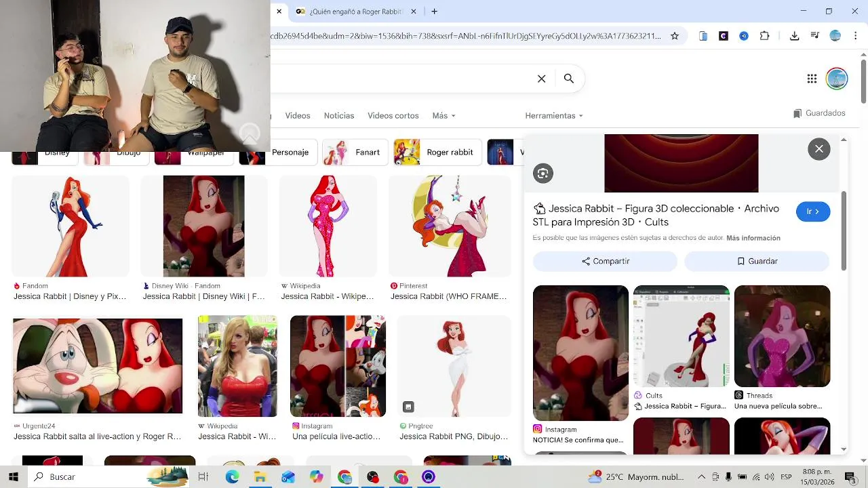Open the Wikipedia pink dress image result
Image resolution: width=868 pixels, height=488 pixels.
[328, 226]
